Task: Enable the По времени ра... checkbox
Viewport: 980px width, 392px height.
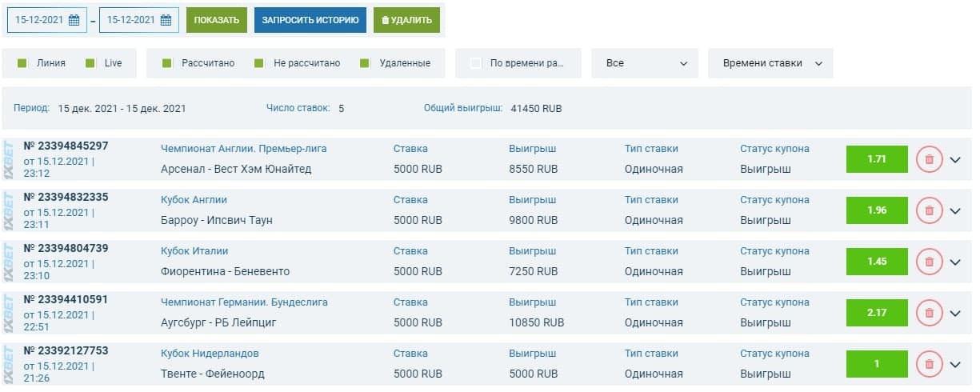Action: 476,63
